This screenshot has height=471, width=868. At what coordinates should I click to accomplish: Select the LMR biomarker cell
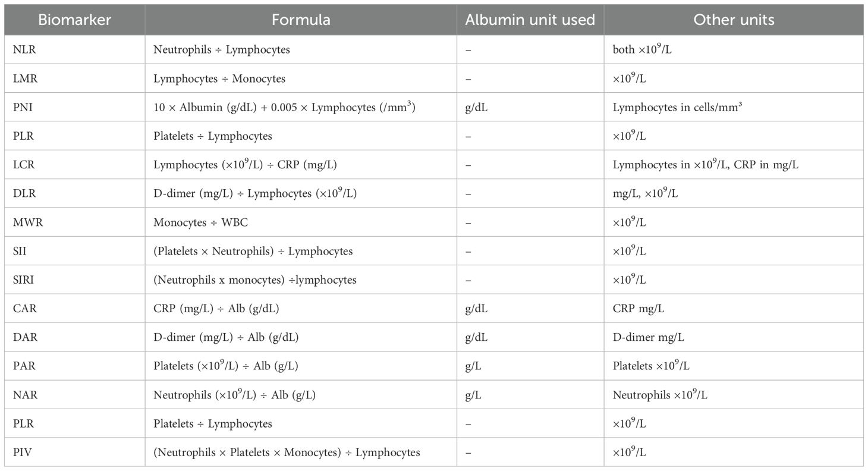[x=24, y=78]
